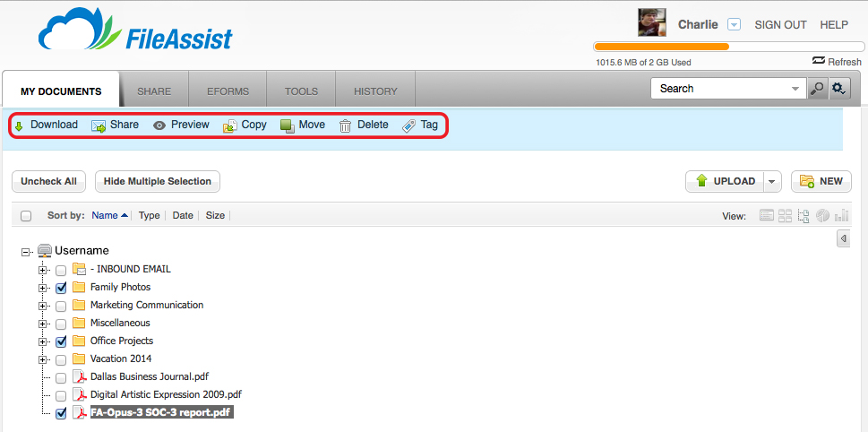
Task: Click the Family Photos folder icon
Action: tap(79, 288)
